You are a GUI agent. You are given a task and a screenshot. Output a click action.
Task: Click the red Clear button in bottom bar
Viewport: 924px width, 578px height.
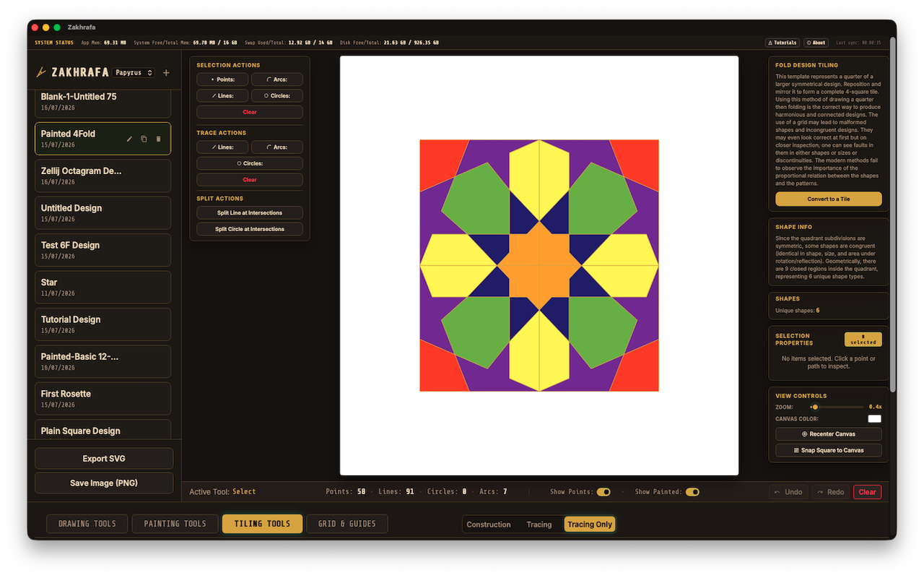click(x=867, y=492)
